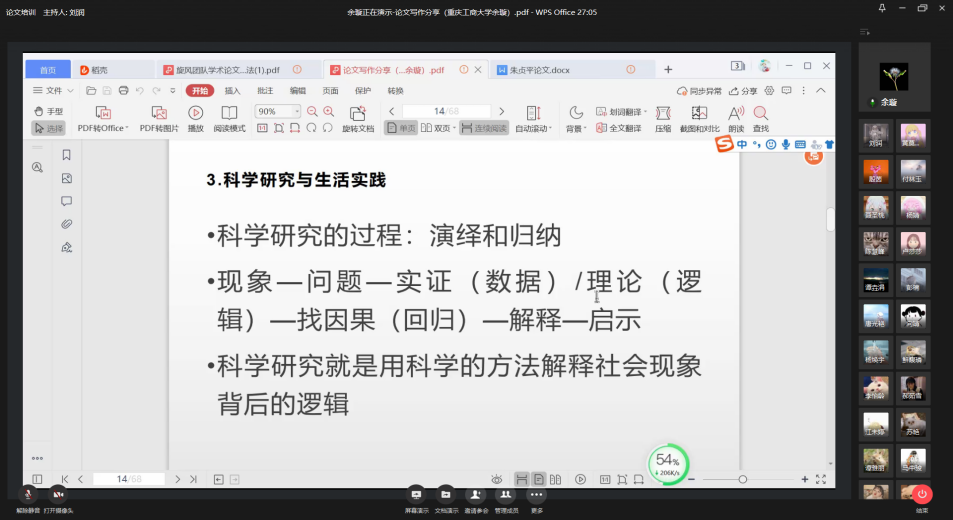
Task: Expand the 背景 background dropdown
Action: tap(576, 128)
